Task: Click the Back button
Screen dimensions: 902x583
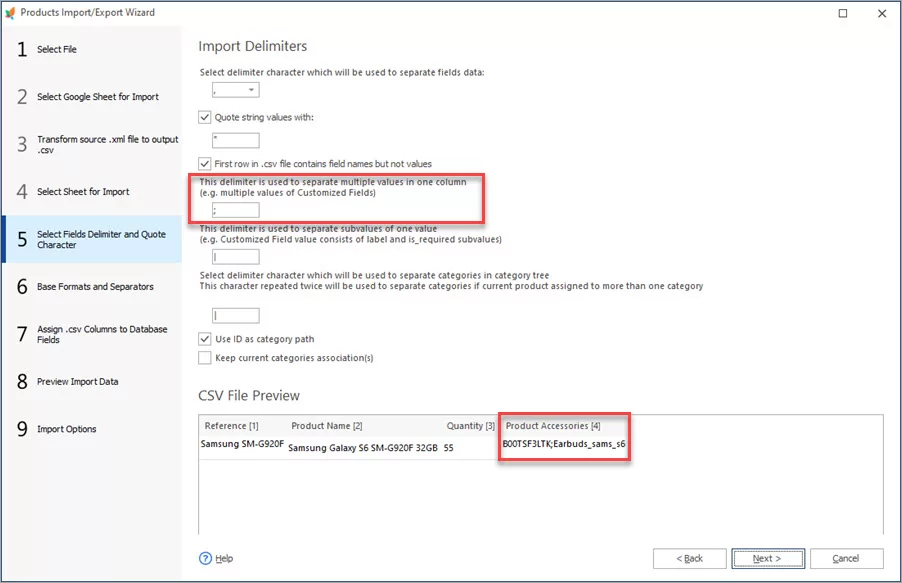Action: tap(689, 558)
